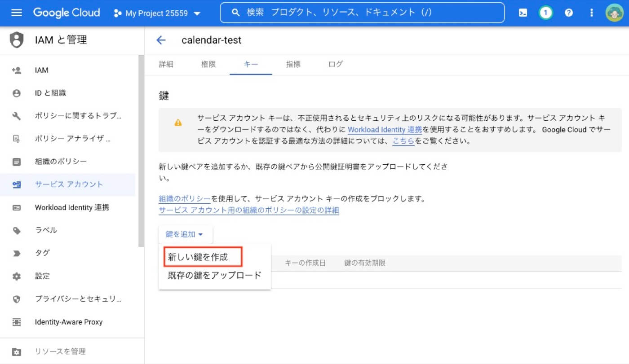Click the リソースを管理 folder icon
The width and height of the screenshot is (629, 364).
17,351
